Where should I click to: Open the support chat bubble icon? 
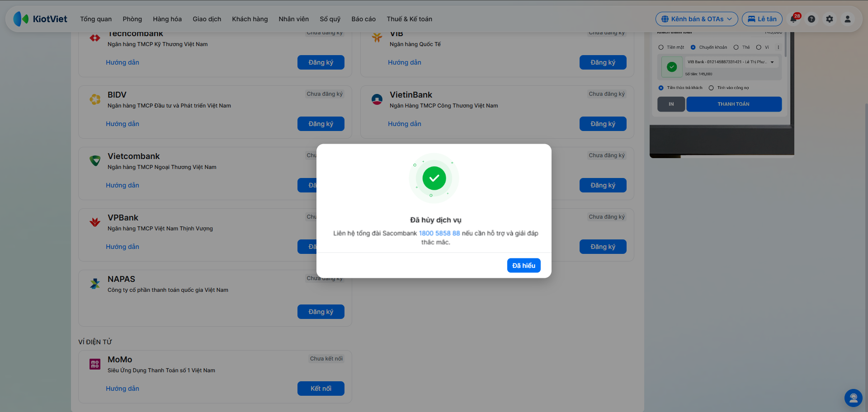coord(854,398)
